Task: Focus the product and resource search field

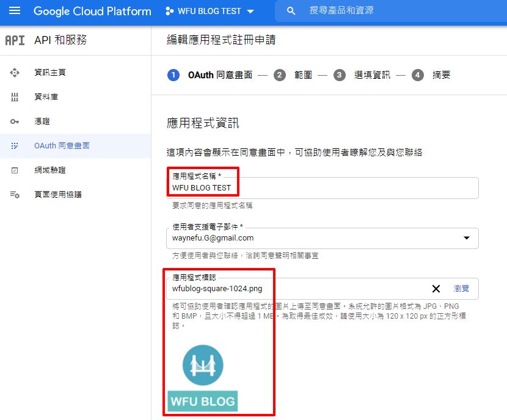Action: click(391, 10)
